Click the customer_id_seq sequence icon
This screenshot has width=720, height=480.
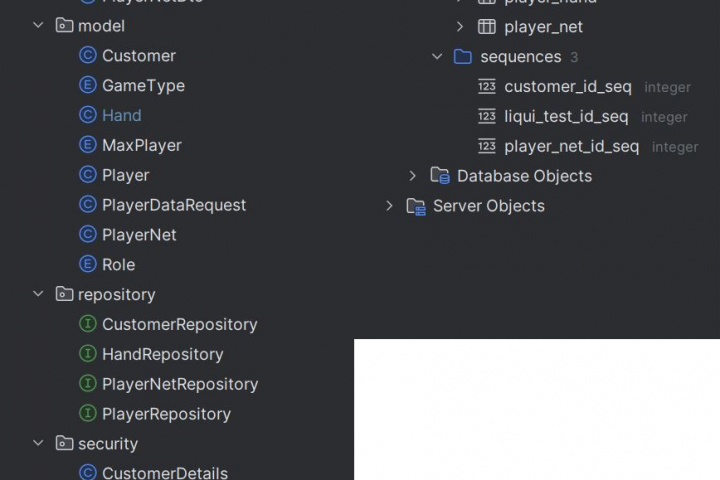tap(487, 86)
